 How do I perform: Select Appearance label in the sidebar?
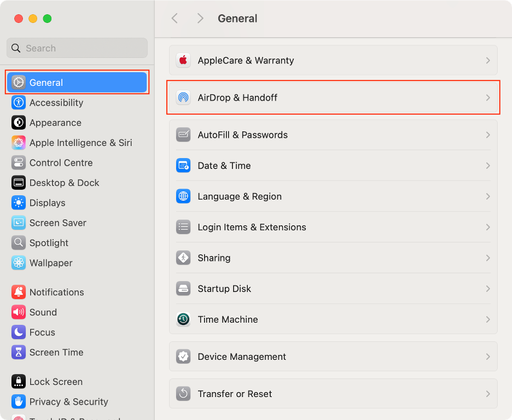pos(55,122)
